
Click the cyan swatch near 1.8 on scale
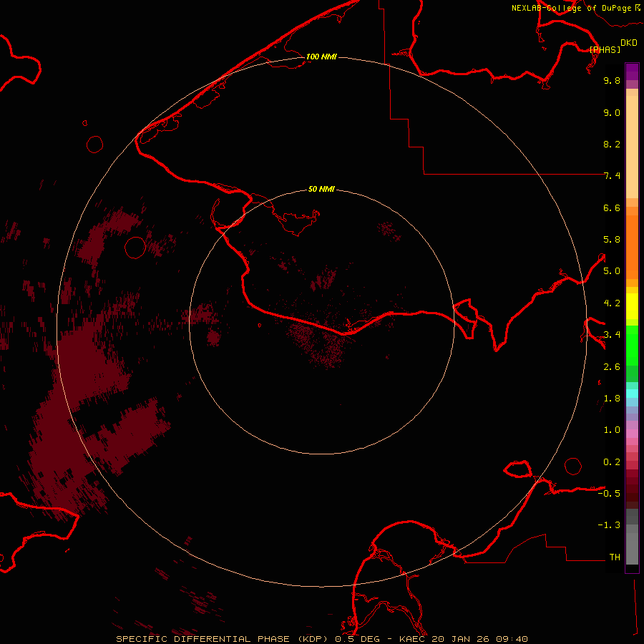point(632,393)
